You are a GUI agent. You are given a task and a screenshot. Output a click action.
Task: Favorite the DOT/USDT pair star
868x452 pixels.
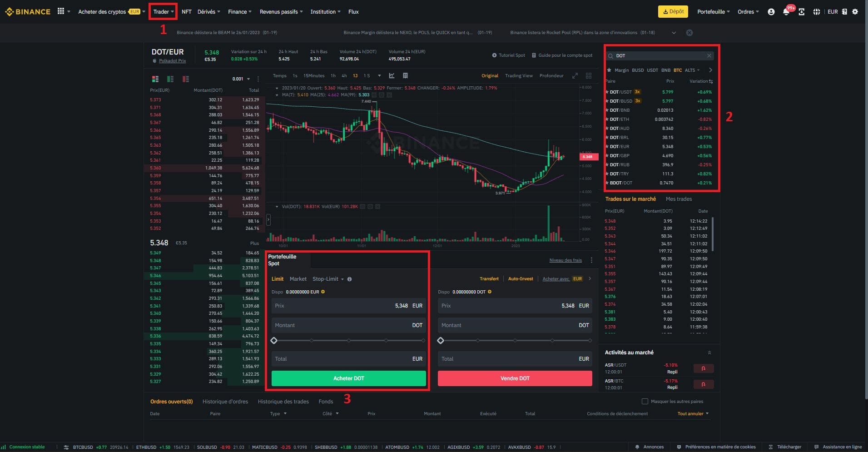point(607,92)
